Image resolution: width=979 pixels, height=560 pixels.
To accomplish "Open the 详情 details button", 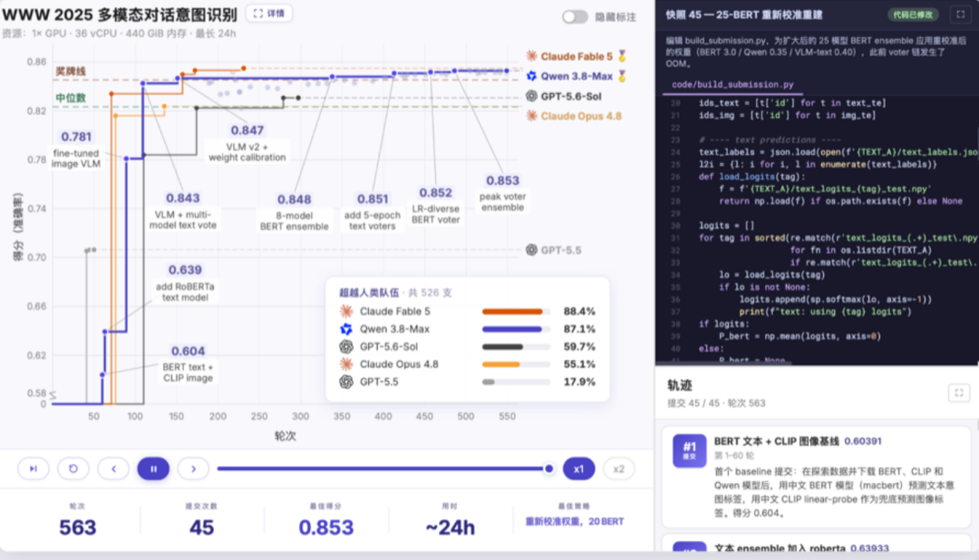I will click(x=269, y=13).
